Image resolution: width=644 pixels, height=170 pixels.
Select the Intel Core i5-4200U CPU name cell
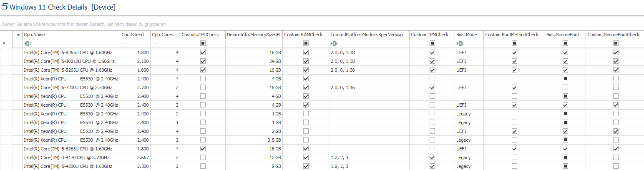pyautogui.click(x=71, y=166)
